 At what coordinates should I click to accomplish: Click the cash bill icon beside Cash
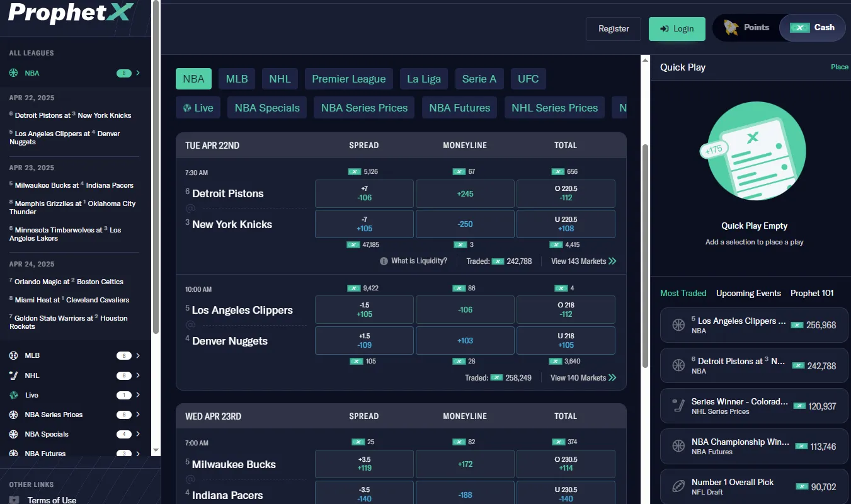800,28
